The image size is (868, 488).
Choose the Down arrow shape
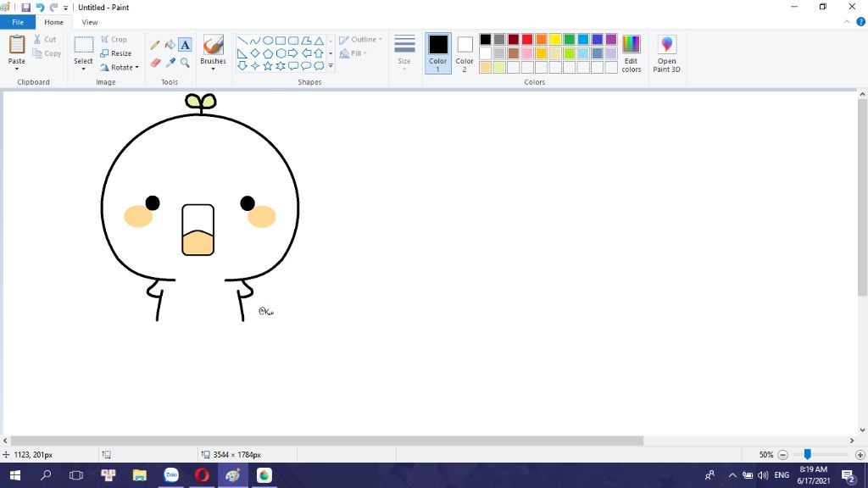(x=242, y=66)
